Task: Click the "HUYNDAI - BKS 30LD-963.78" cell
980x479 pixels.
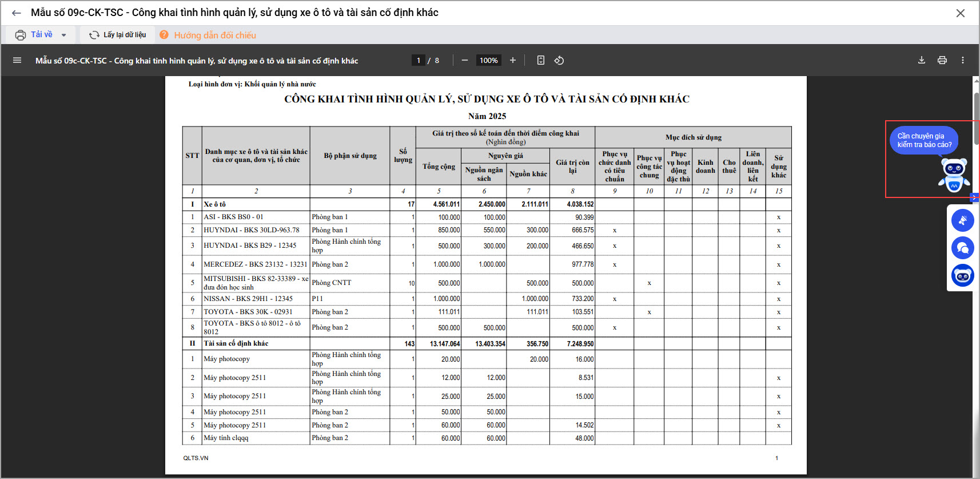Action: click(256, 230)
